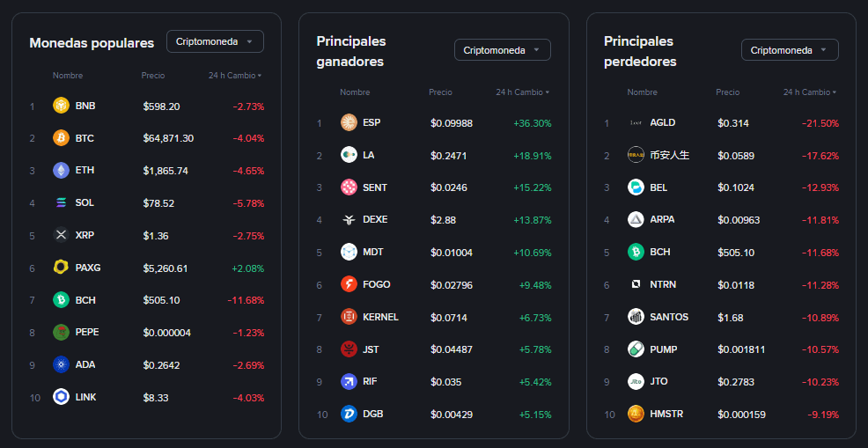Open Criptomoneda dropdown in Principales perdedores
868x448 pixels.
[x=790, y=50]
